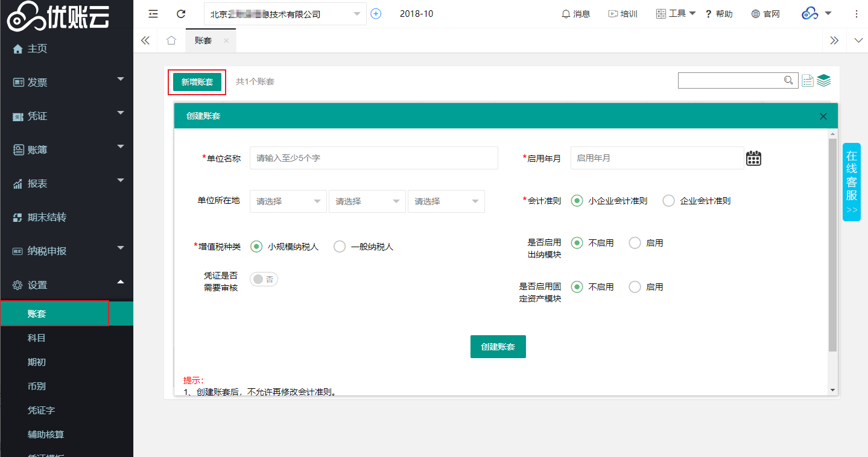The width and height of the screenshot is (868, 457).
Task: Open 凭证字 in the settings submenu
Action: tap(66, 410)
